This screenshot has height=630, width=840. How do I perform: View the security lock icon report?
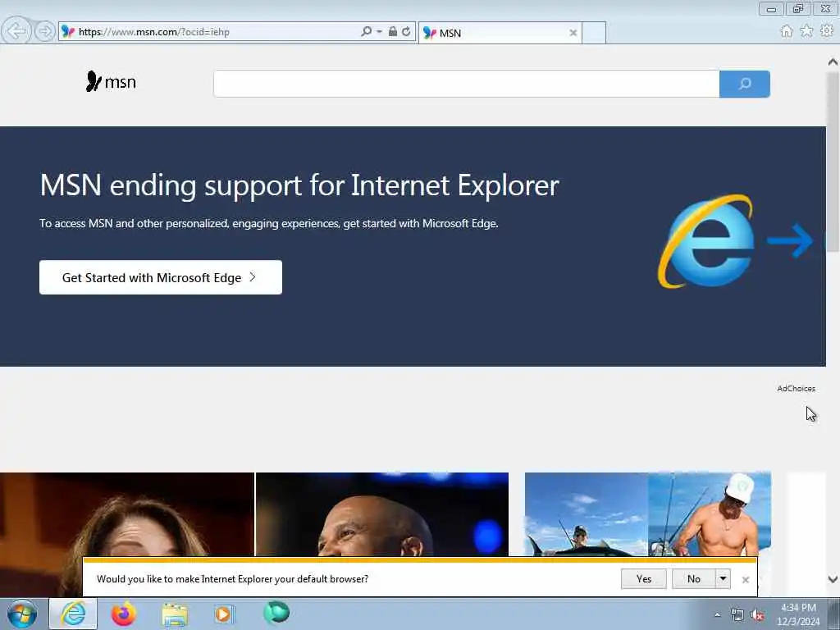point(393,32)
